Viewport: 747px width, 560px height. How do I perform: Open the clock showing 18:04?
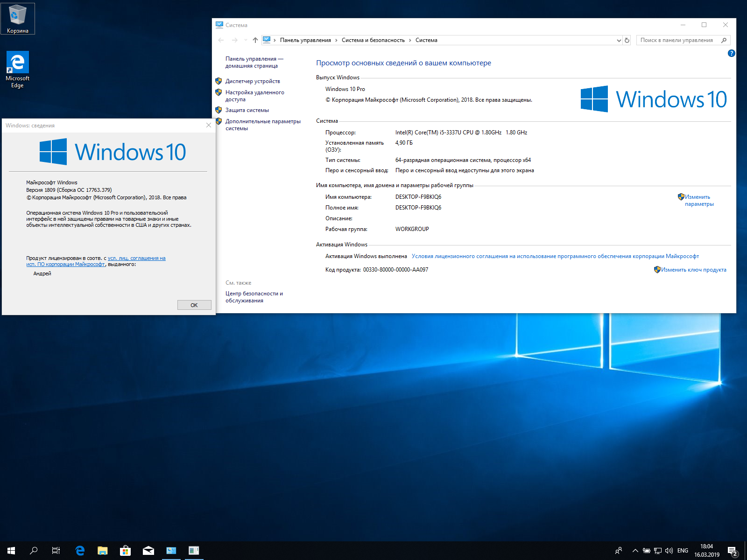pos(706,551)
